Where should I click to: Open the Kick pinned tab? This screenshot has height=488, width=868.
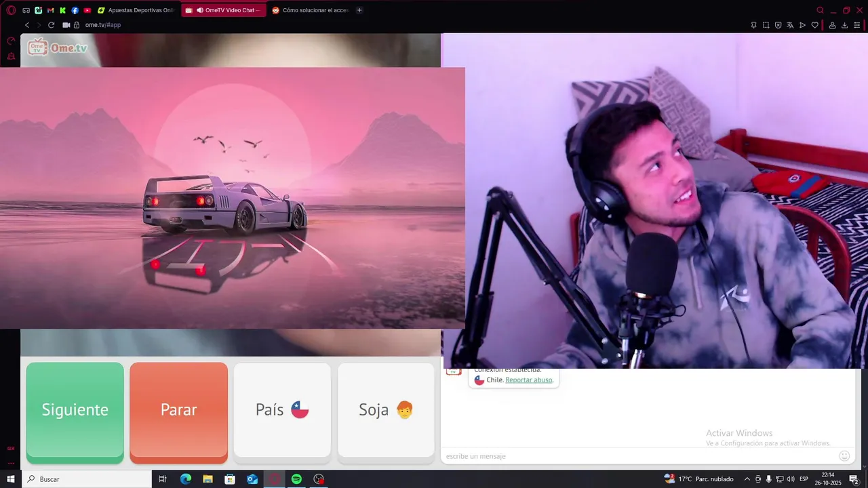(62, 10)
